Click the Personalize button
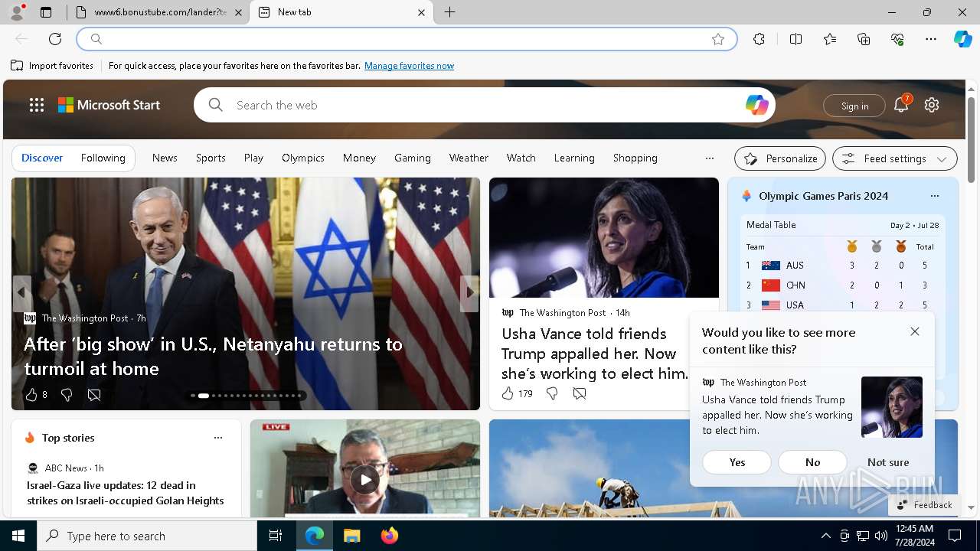Image resolution: width=980 pixels, height=551 pixels. point(779,158)
